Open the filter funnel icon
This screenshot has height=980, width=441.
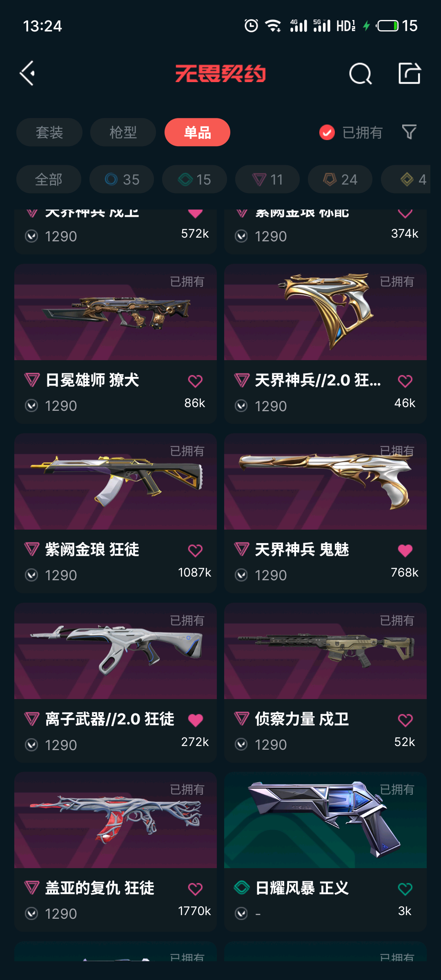pyautogui.click(x=409, y=132)
